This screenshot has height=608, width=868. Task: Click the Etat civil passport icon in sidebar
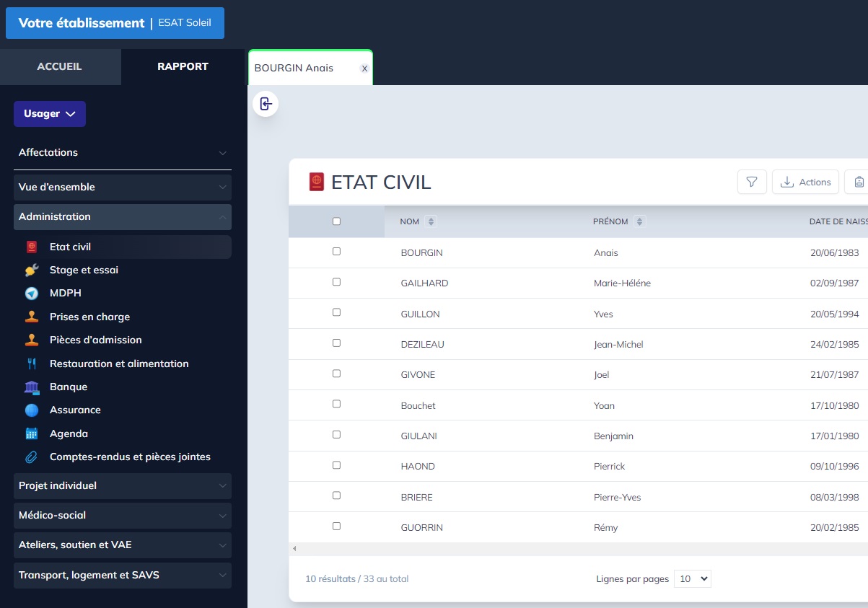tap(31, 247)
